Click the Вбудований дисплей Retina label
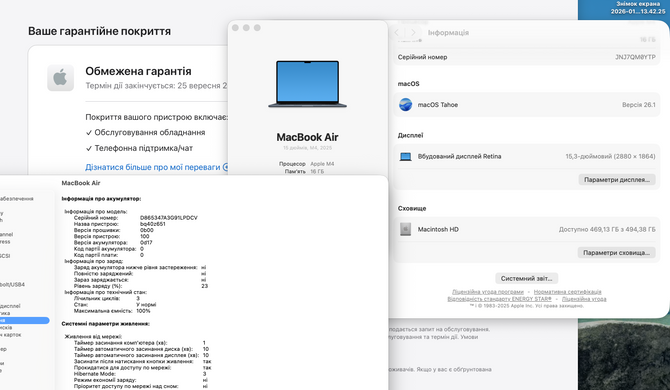 (x=459, y=156)
